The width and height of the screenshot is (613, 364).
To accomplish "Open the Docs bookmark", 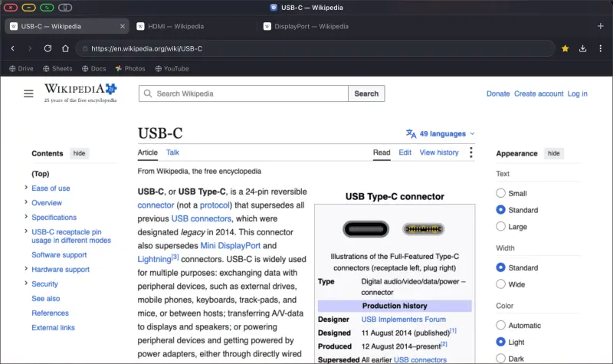I will pyautogui.click(x=93, y=68).
